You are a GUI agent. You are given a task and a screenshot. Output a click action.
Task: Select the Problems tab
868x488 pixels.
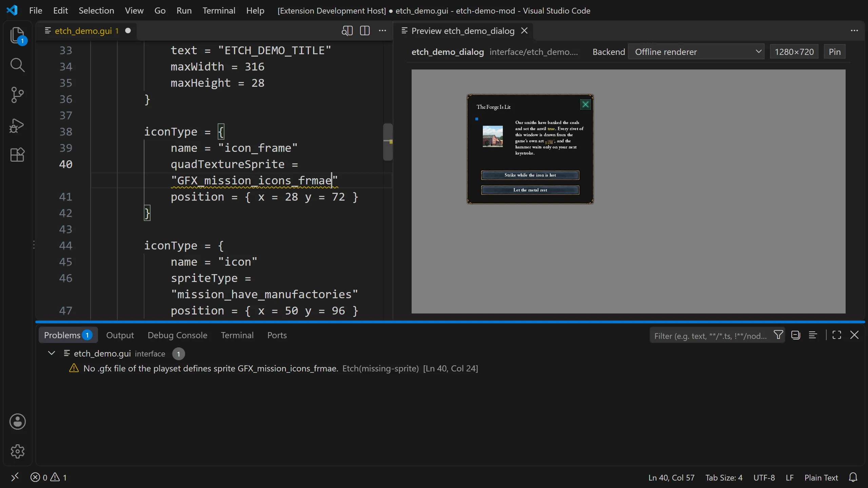[68, 335]
